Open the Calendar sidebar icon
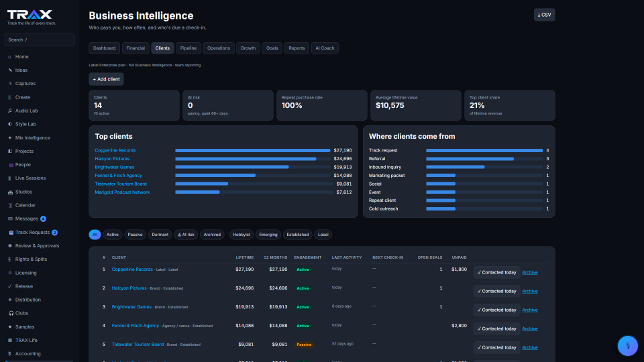644x362 pixels. click(x=10, y=205)
